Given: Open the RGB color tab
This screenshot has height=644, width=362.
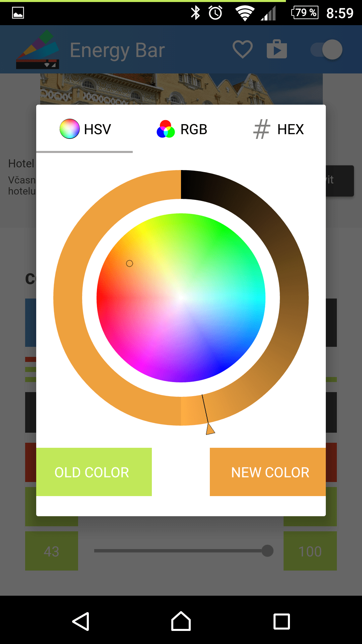Looking at the screenshot, I should pyautogui.click(x=181, y=129).
